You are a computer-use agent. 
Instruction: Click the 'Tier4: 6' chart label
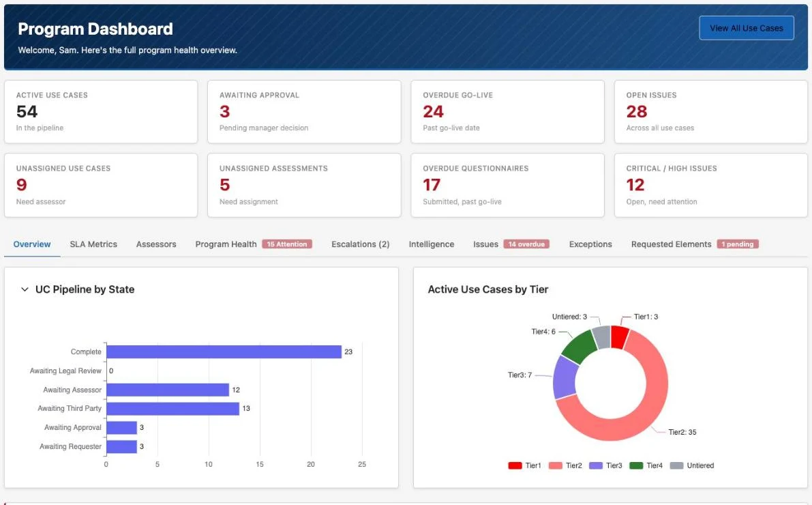543,331
